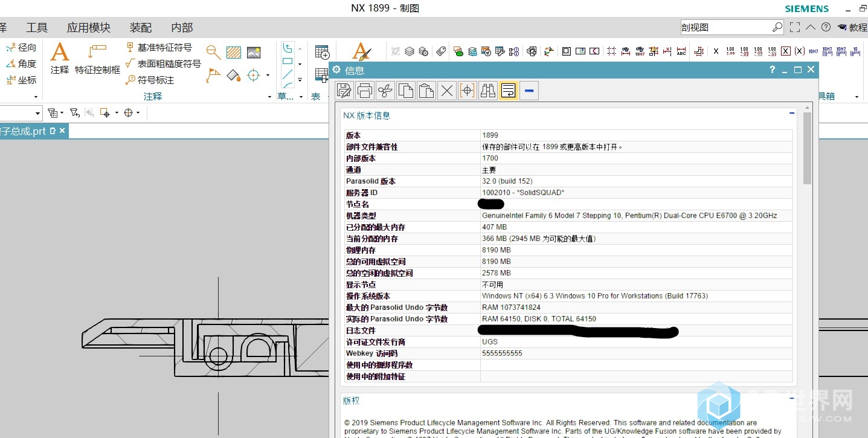Close the 子总成.prt document tab
868x438 pixels.
[62, 130]
